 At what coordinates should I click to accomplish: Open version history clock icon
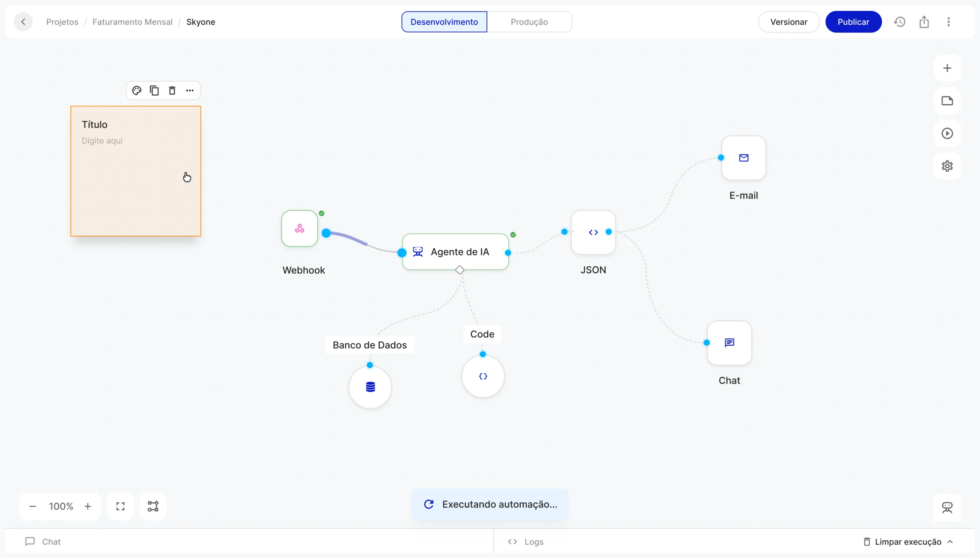click(900, 22)
